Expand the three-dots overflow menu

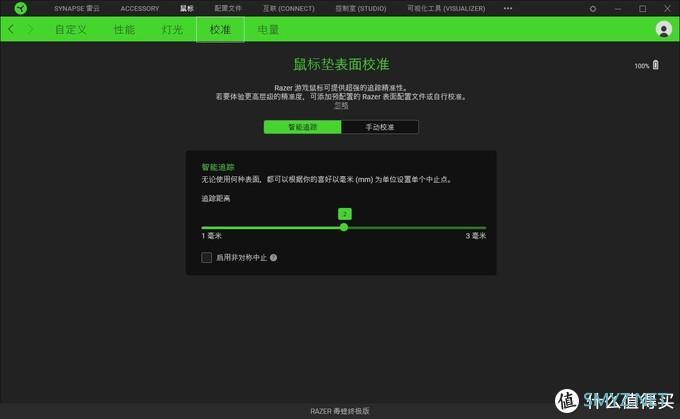508,8
